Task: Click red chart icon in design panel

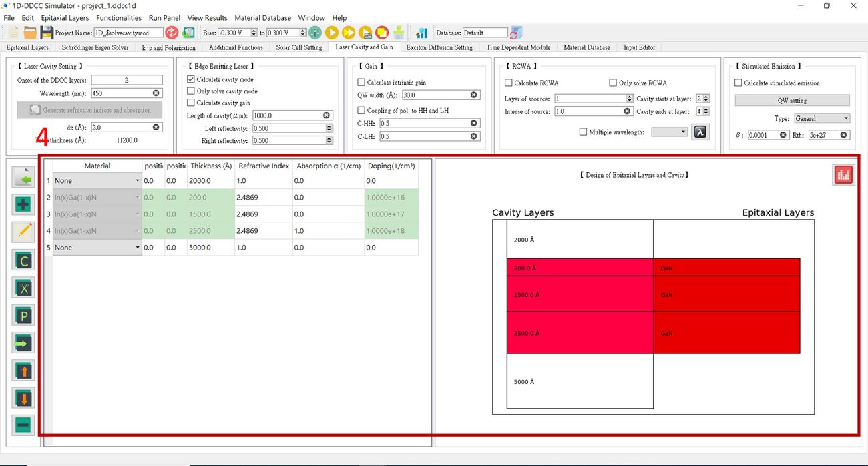Action: (843, 175)
